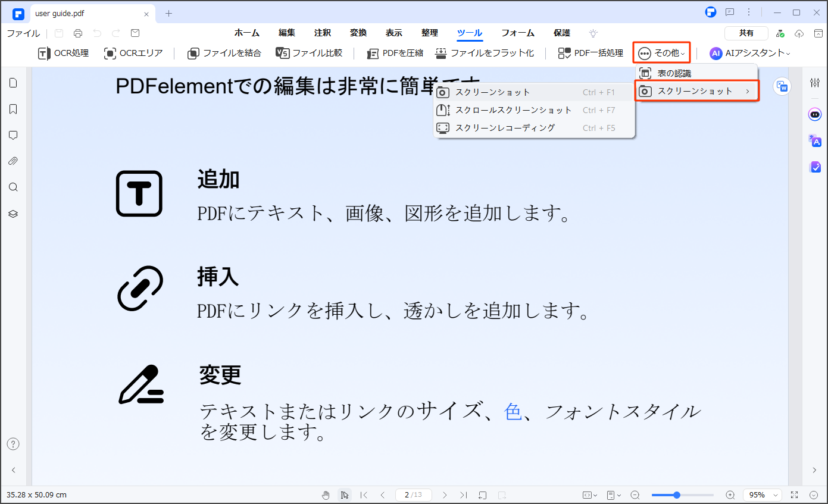Show attachments panel via paperclip icon
The height and width of the screenshot is (504, 828).
point(13,161)
